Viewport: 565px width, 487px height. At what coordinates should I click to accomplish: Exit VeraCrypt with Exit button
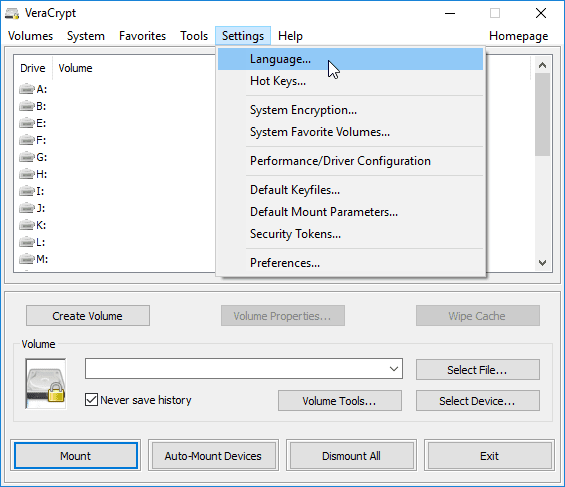click(489, 456)
